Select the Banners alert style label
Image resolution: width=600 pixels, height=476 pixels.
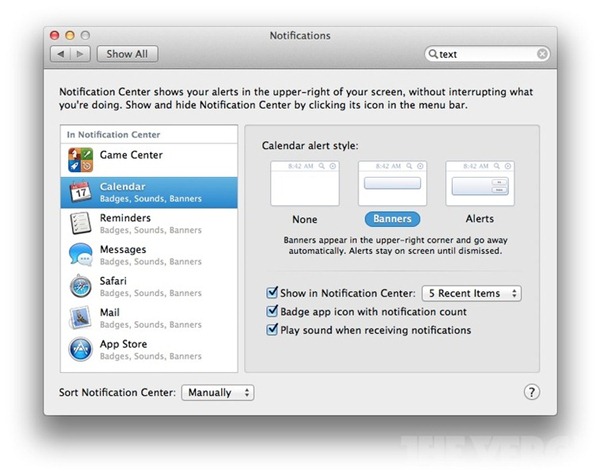[392, 219]
